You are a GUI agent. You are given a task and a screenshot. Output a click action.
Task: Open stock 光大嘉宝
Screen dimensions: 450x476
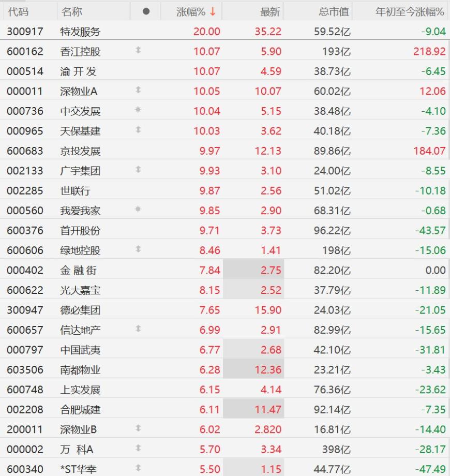(x=80, y=290)
